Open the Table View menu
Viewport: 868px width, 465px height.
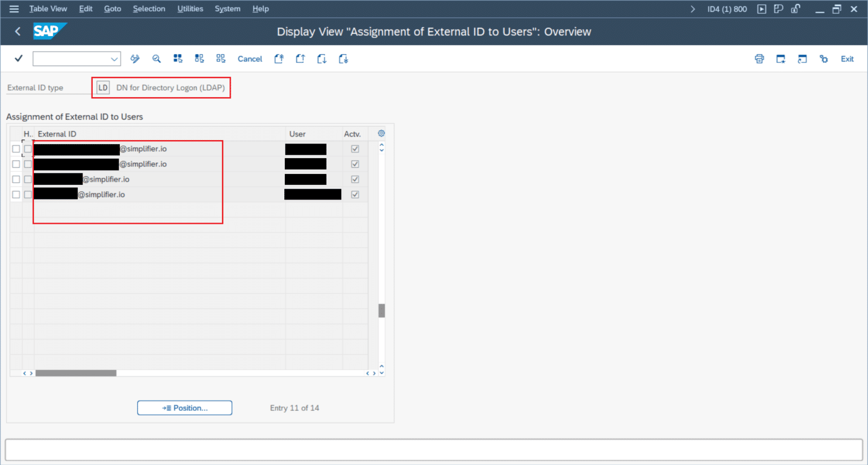tap(48, 8)
